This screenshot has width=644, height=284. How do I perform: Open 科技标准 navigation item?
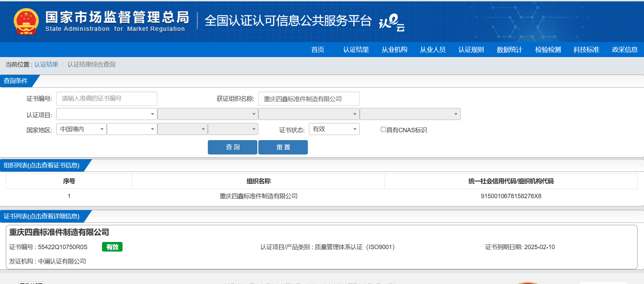click(586, 50)
